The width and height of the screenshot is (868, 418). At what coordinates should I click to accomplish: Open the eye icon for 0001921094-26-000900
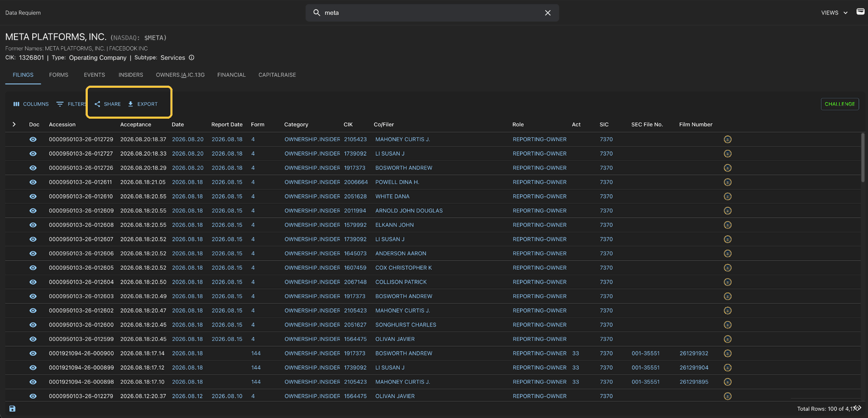(x=33, y=353)
